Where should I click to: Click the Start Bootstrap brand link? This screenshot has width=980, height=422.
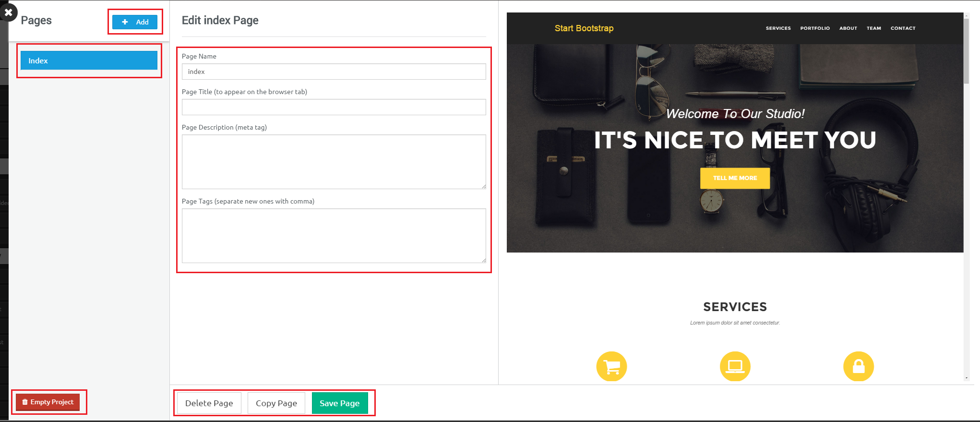[584, 28]
